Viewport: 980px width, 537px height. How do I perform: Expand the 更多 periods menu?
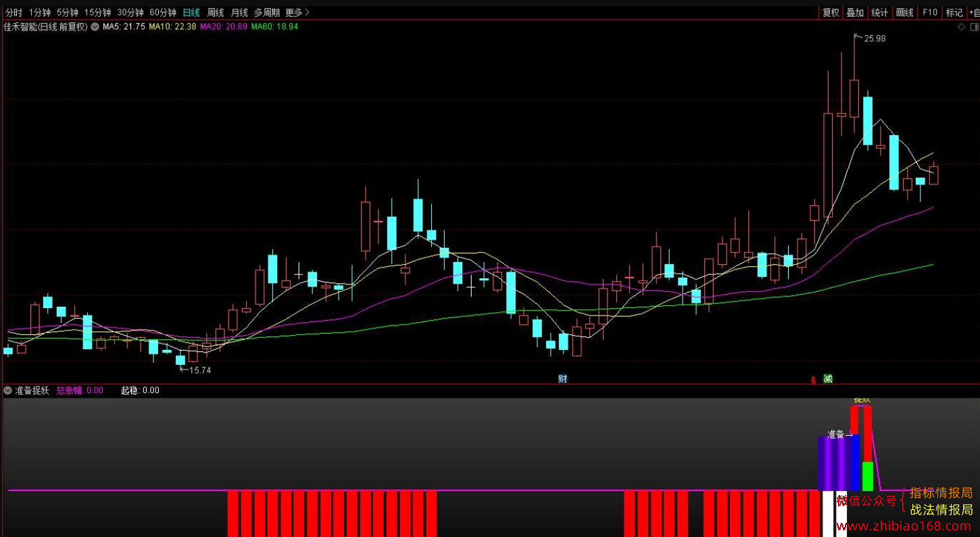[x=297, y=13]
